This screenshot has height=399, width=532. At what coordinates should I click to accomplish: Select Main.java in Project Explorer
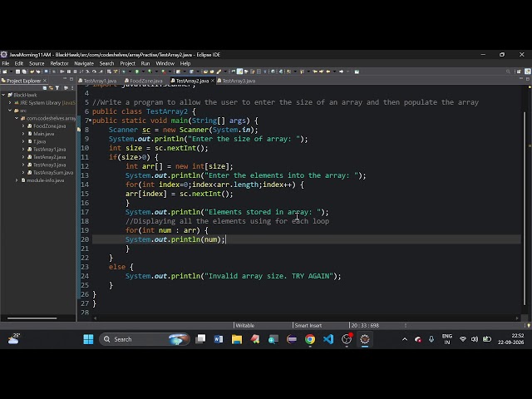(44, 134)
